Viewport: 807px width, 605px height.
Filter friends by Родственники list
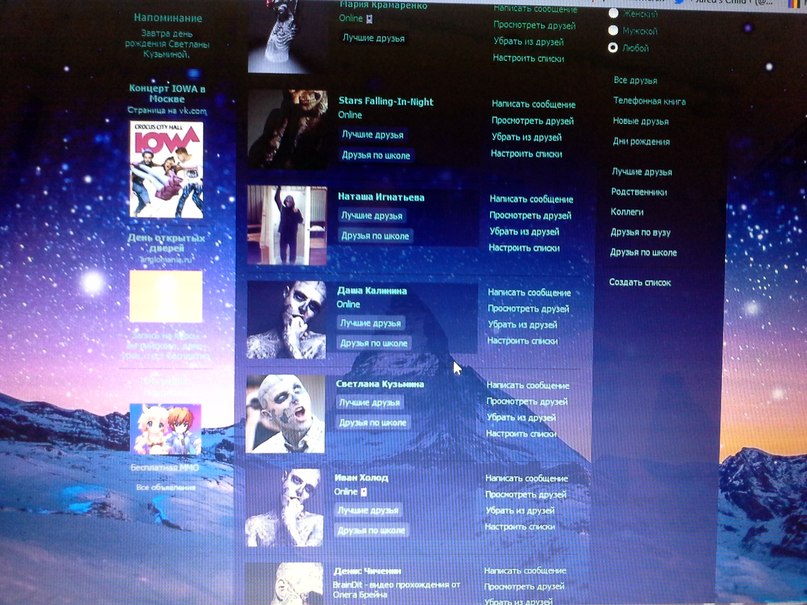[639, 192]
